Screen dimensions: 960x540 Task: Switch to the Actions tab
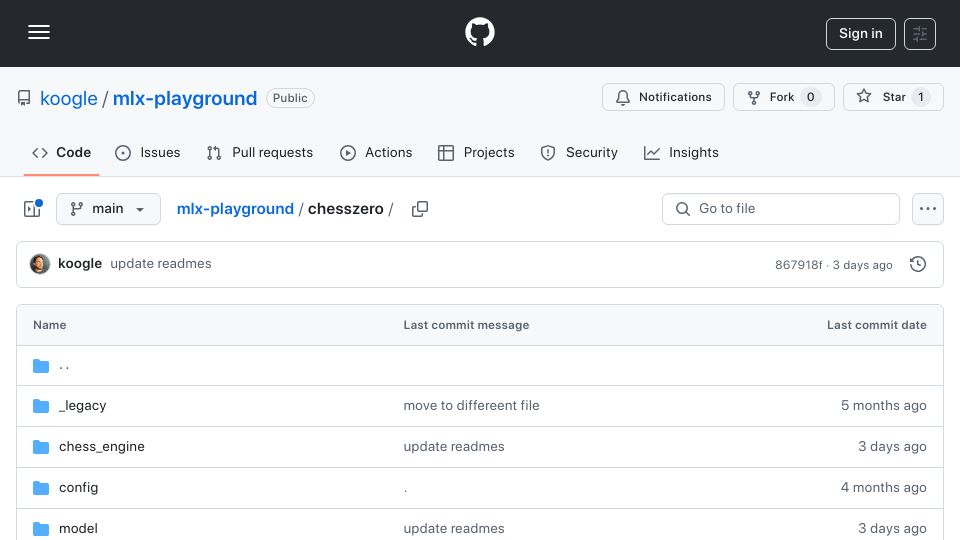(x=376, y=152)
